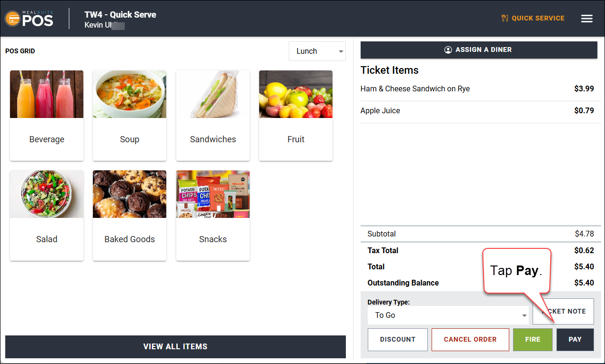605x364 pixels.
Task: Choose the Snacks category tile
Action: tap(213, 216)
